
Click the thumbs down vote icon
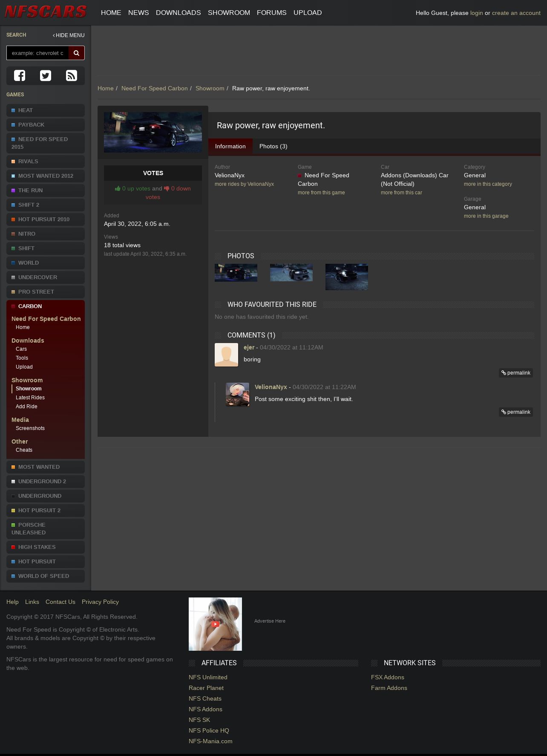167,188
